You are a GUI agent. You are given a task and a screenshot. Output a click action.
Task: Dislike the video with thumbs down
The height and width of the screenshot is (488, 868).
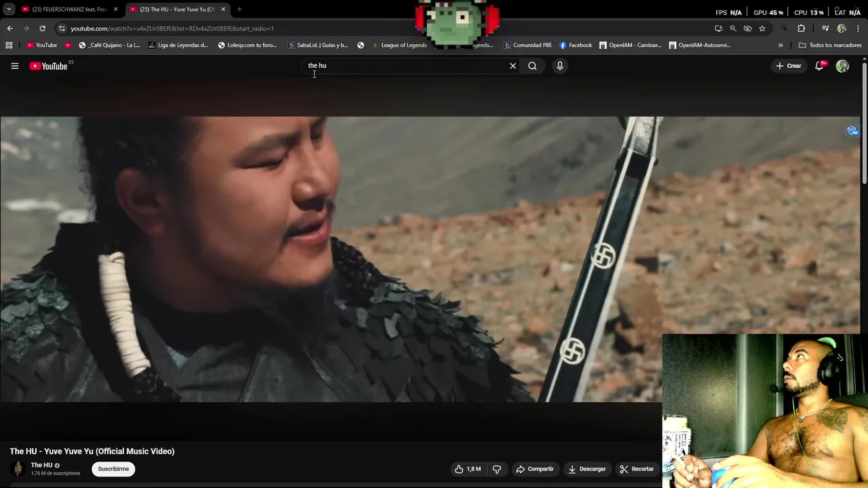(497, 469)
